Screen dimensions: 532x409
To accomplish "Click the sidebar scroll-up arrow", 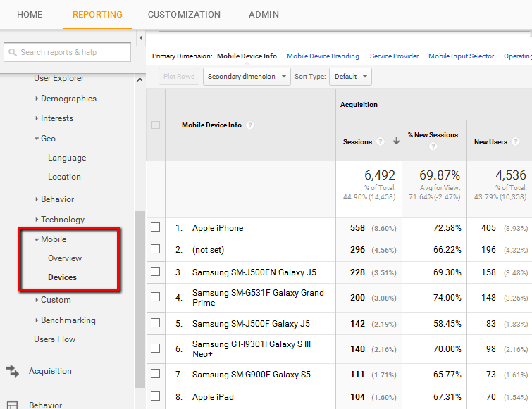I will coord(140,80).
